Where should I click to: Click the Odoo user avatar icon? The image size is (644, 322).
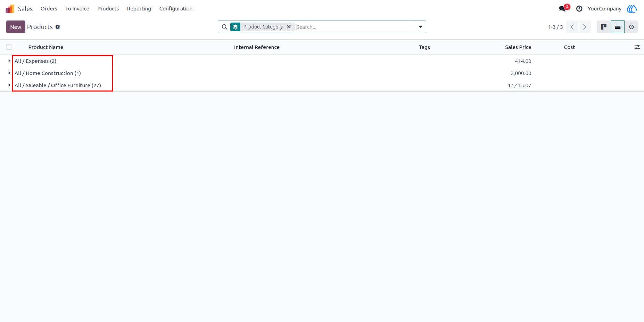(632, 9)
